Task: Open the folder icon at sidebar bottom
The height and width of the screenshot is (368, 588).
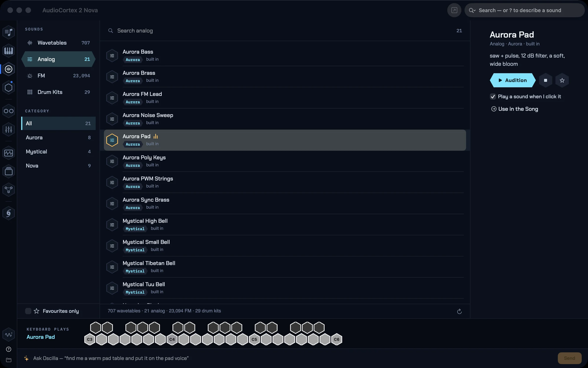Action: tap(9, 360)
